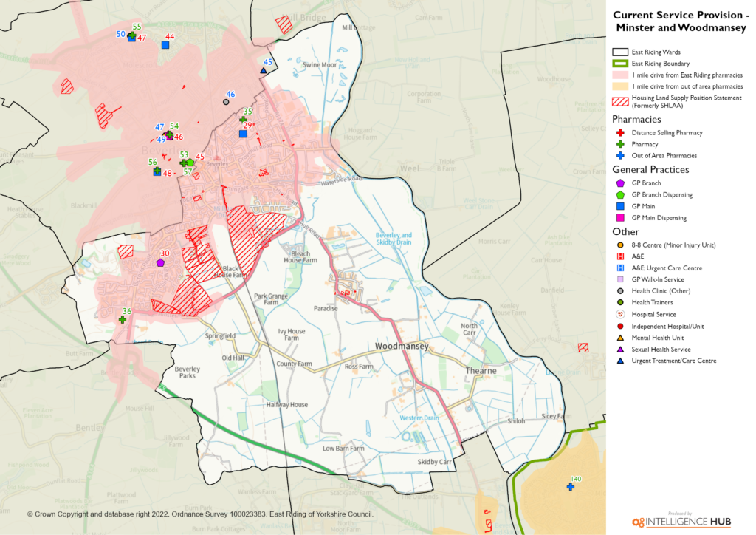
Task: Select the grey Health Clinic marker 46
Action: tap(226, 102)
